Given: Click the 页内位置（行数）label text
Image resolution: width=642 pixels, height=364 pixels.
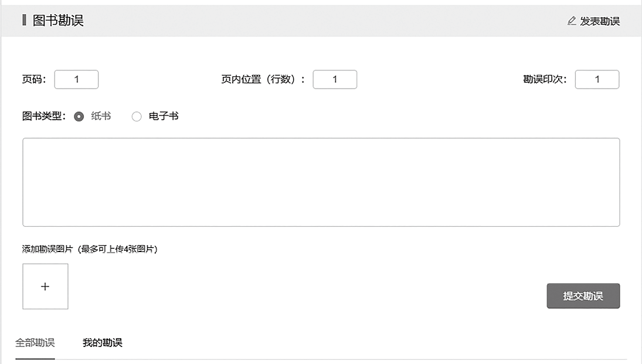Looking at the screenshot, I should pos(263,79).
